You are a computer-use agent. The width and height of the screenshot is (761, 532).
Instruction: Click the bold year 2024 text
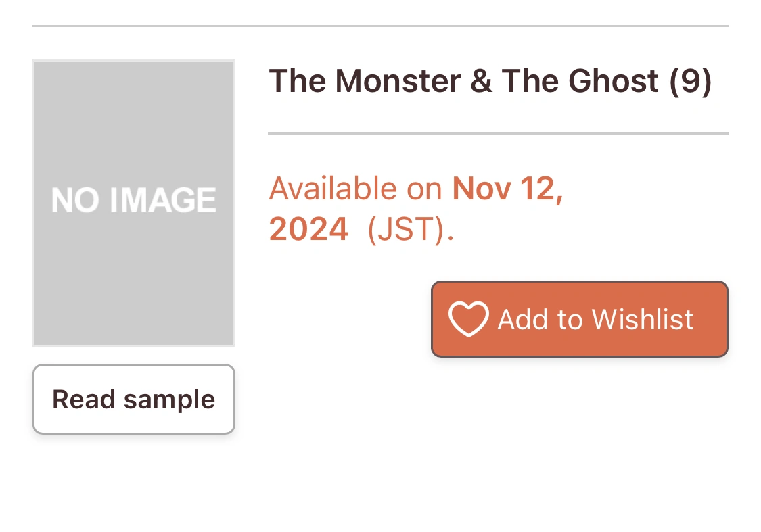[309, 230]
